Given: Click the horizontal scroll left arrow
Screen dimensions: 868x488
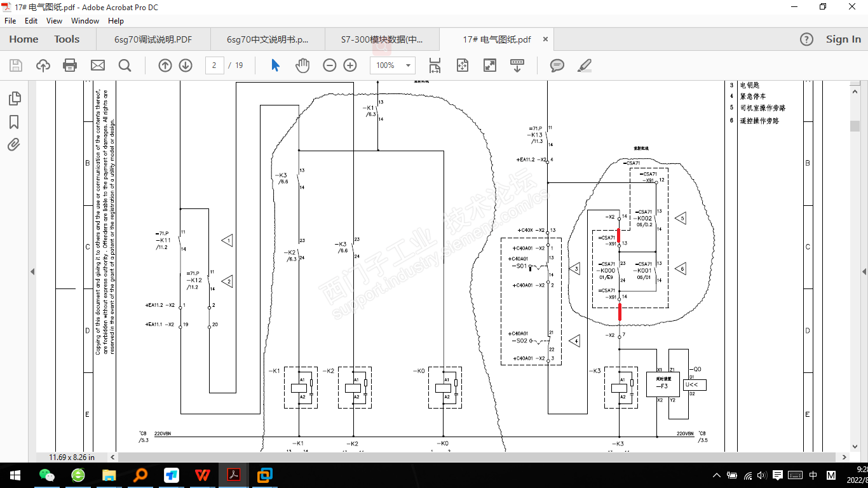Looking at the screenshot, I should coord(114,457).
